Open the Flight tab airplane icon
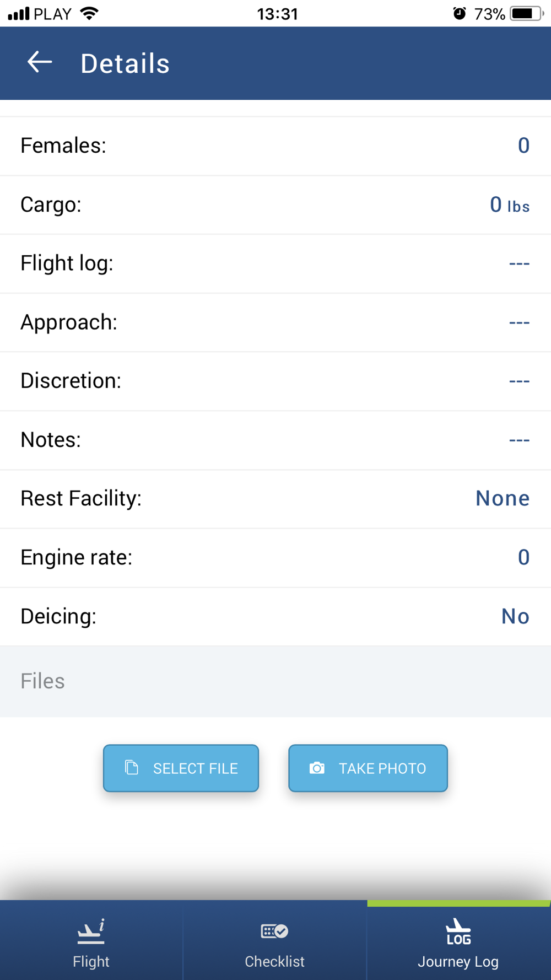The image size is (551, 980). pos(91,931)
